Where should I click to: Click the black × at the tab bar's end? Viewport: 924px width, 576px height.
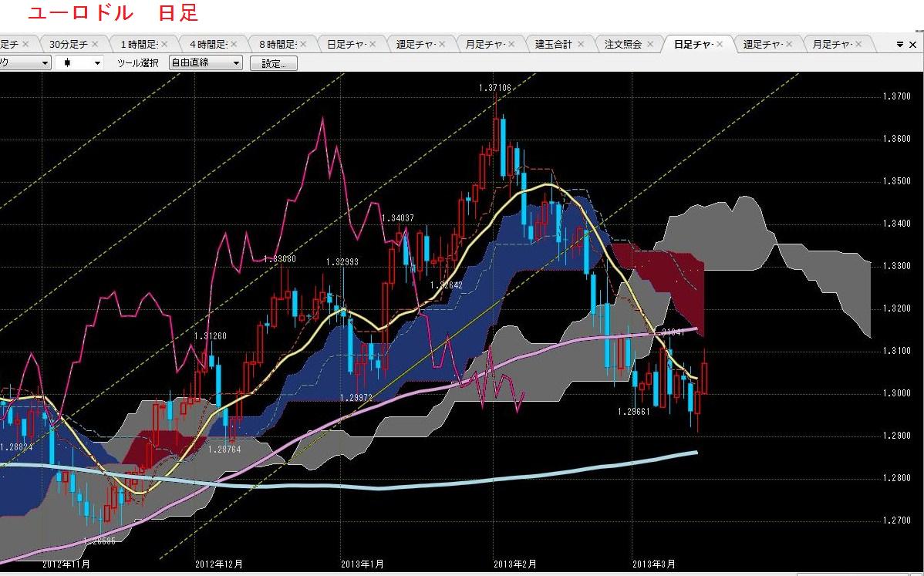tap(912, 45)
